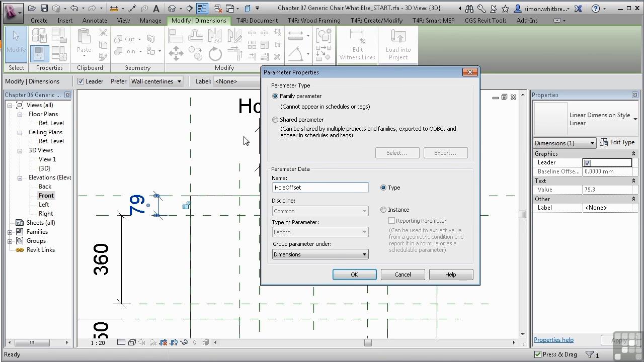Image resolution: width=644 pixels, height=362 pixels.
Task: Click the Name field containing HoleOffset
Action: [x=320, y=188]
